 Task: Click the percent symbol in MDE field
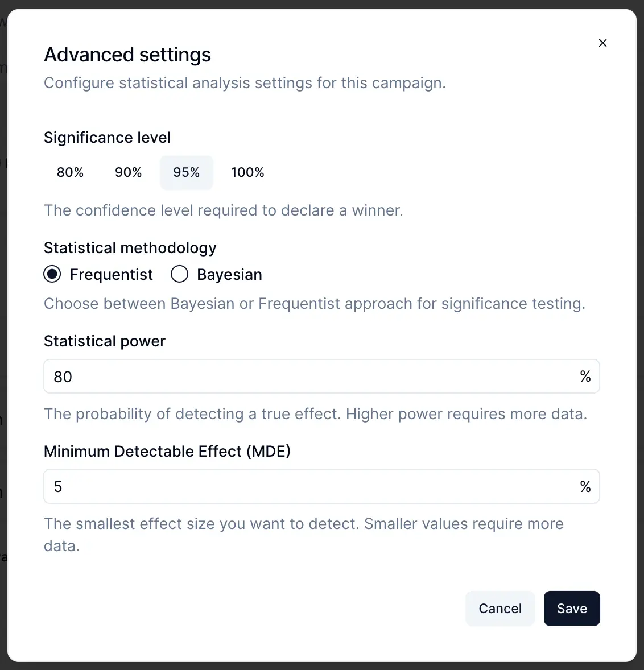coord(585,487)
